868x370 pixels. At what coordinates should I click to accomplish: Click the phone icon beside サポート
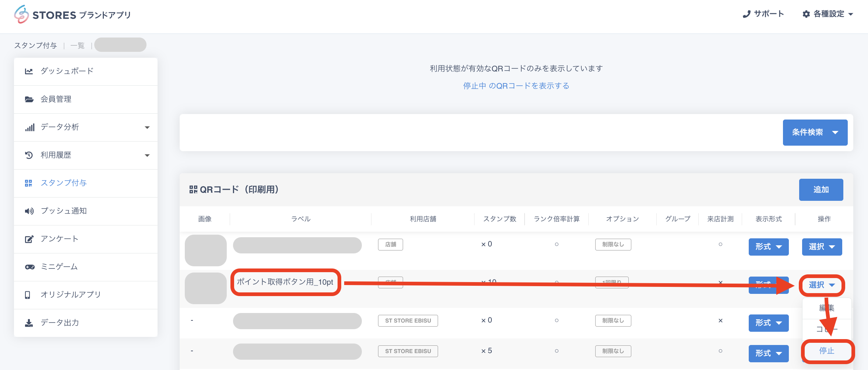pyautogui.click(x=746, y=14)
